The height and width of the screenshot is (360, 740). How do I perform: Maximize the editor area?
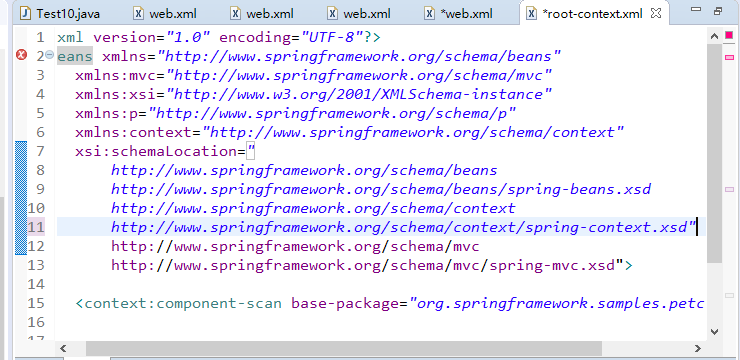point(718,10)
